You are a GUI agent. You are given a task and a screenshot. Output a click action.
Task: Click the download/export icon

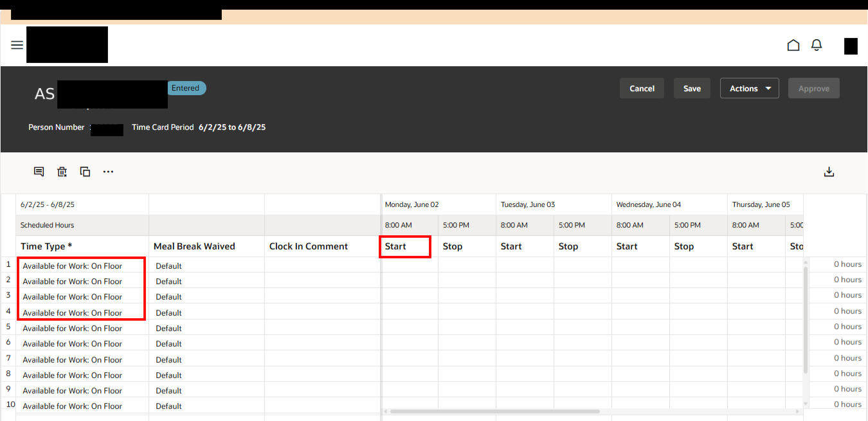829,172
